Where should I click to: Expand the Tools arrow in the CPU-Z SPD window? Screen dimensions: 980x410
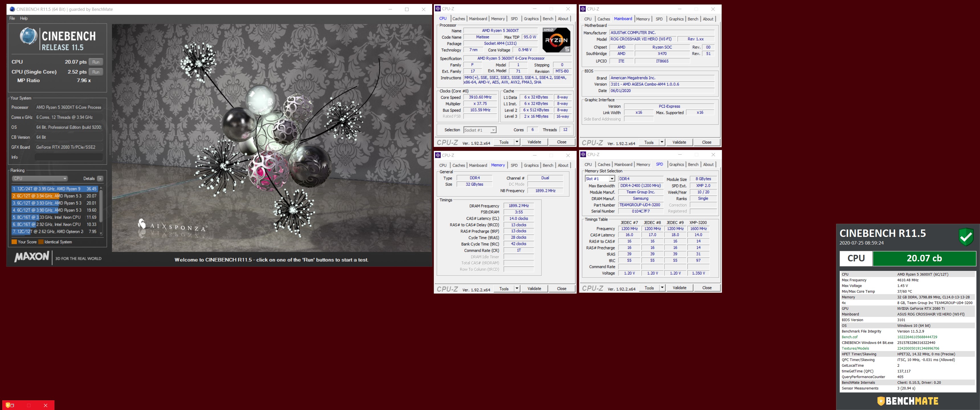[x=662, y=288]
